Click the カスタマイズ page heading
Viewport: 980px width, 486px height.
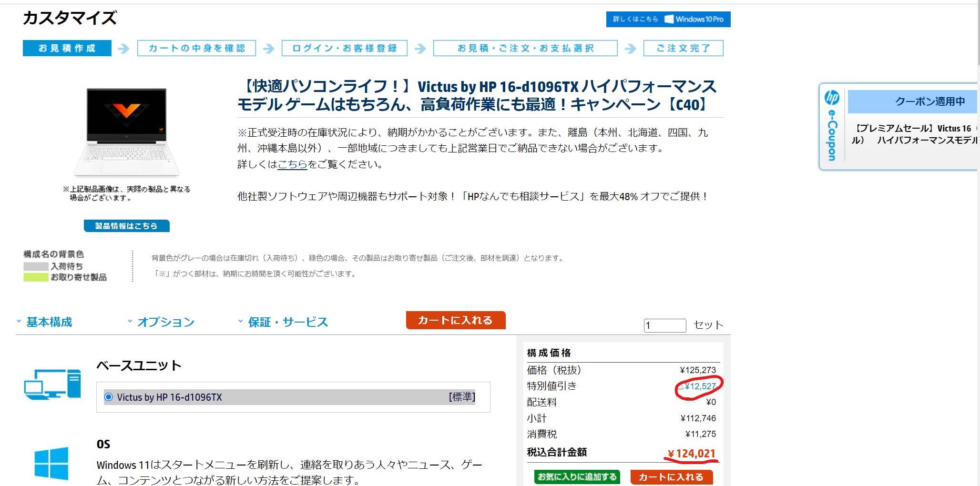[70, 18]
